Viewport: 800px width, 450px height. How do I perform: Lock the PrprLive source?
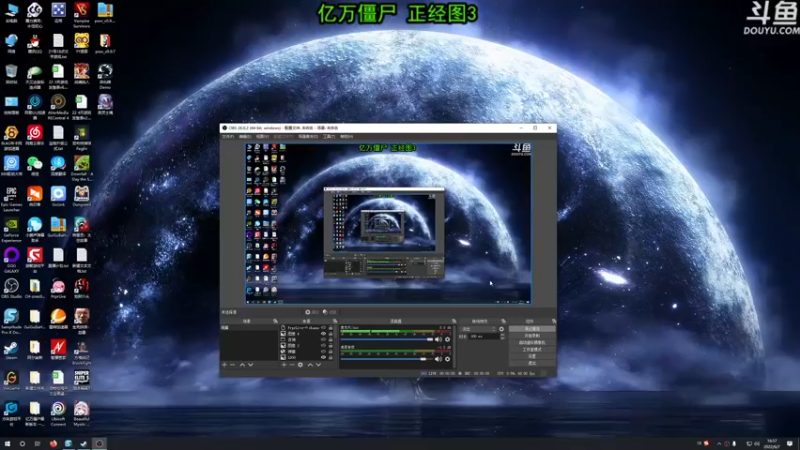pos(331,328)
